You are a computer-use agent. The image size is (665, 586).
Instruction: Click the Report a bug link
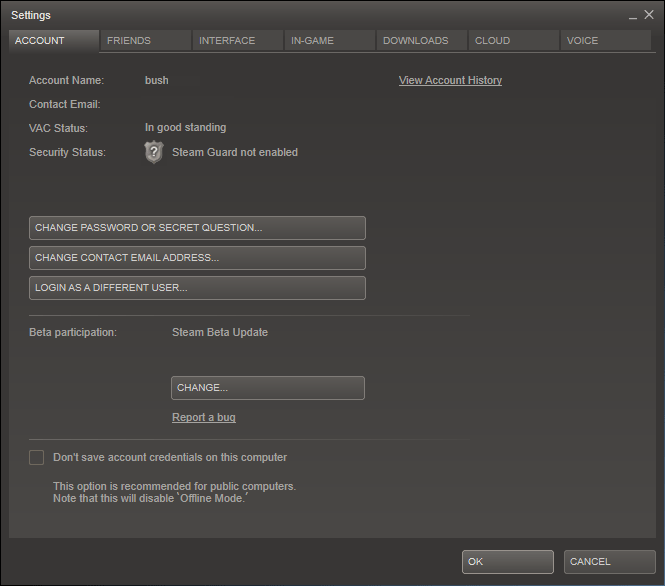[204, 417]
